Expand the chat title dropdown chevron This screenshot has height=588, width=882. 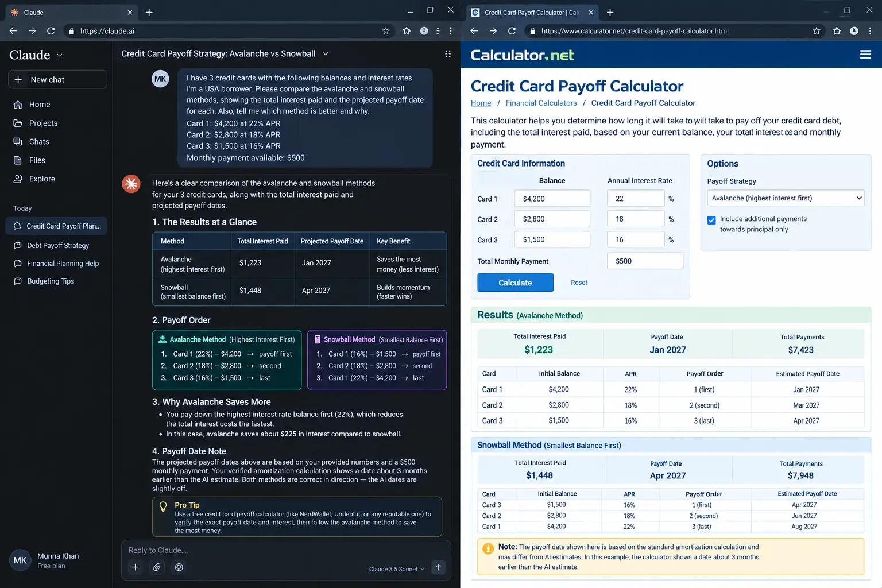coord(326,54)
